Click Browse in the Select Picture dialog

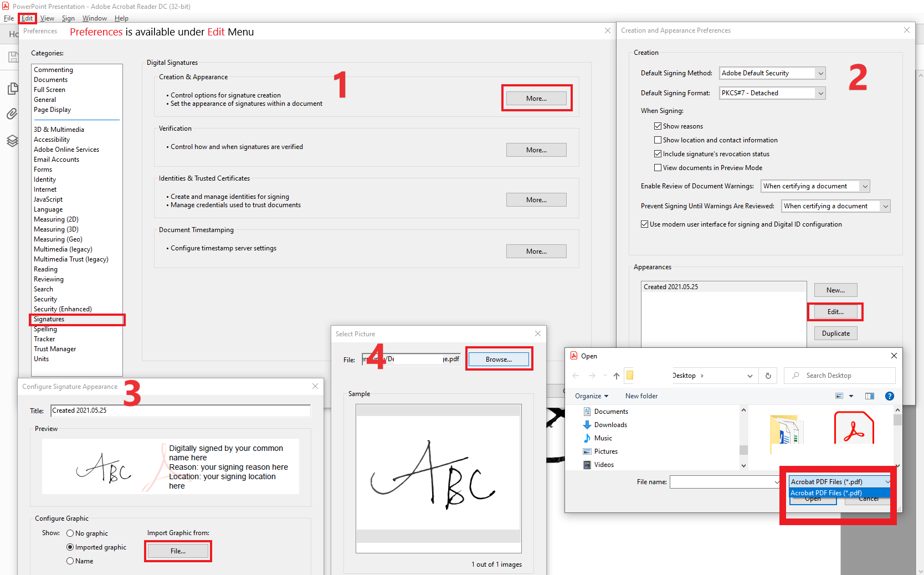498,359
